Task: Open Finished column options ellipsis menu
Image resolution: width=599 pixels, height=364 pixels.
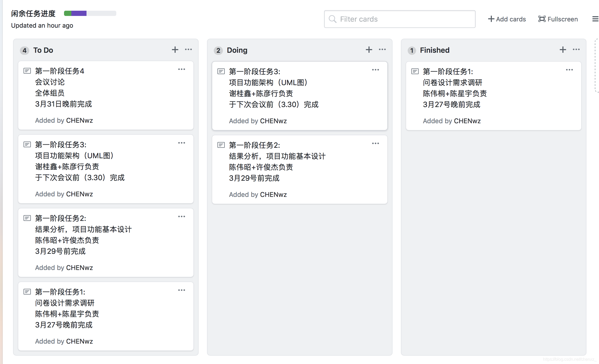Action: (x=576, y=50)
